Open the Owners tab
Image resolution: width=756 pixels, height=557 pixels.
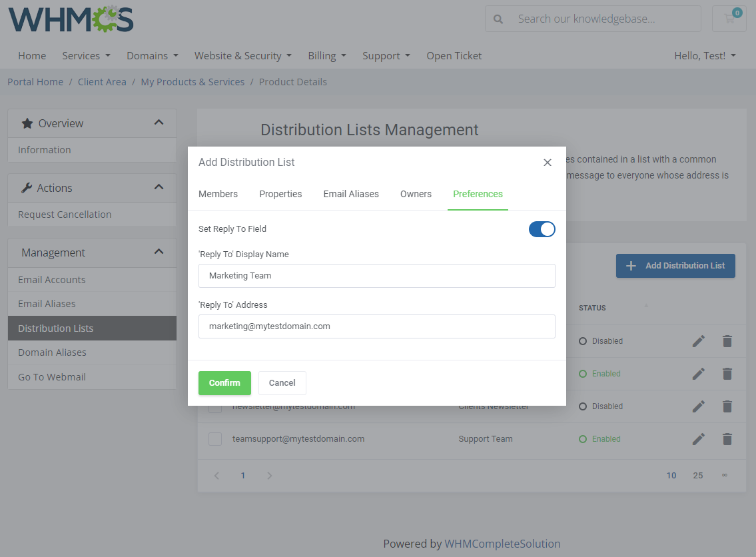(x=416, y=194)
